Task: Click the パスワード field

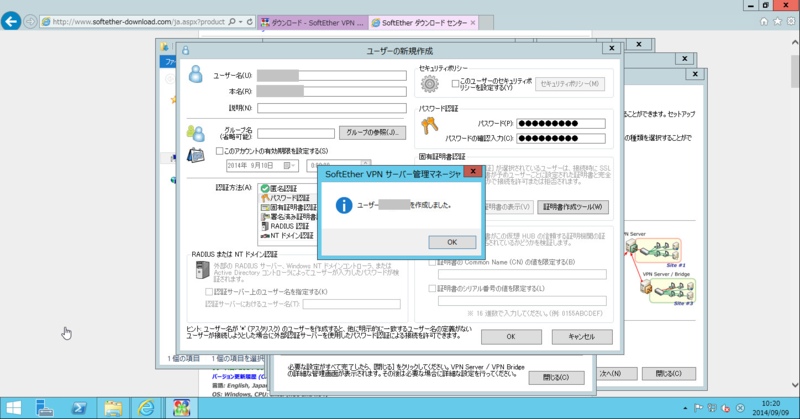Action: 561,124
